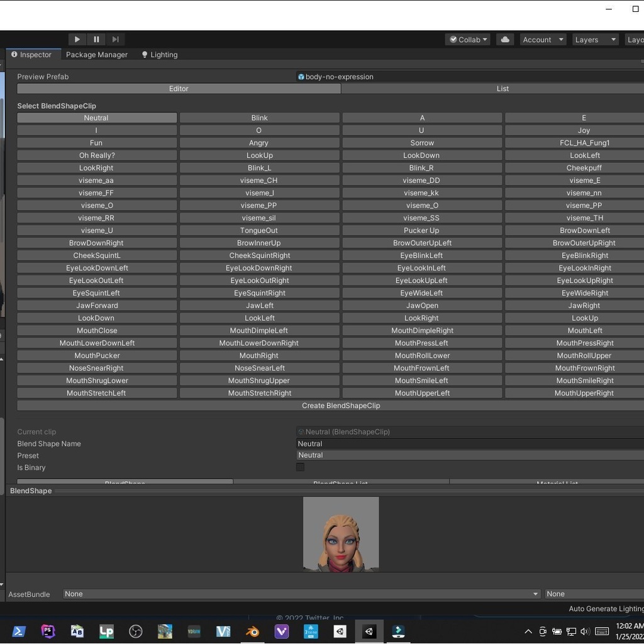The image size is (644, 644).
Task: Click the Auto Generate Lighting status text
Action: 606,609
